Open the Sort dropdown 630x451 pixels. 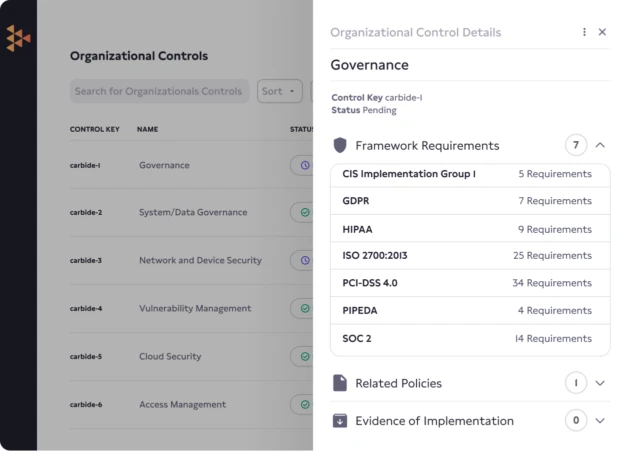280,91
